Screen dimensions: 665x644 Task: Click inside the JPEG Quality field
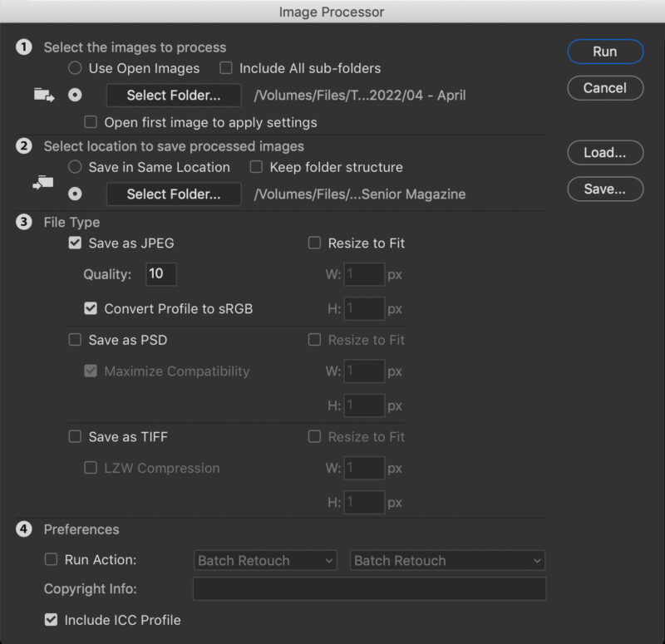coord(160,274)
